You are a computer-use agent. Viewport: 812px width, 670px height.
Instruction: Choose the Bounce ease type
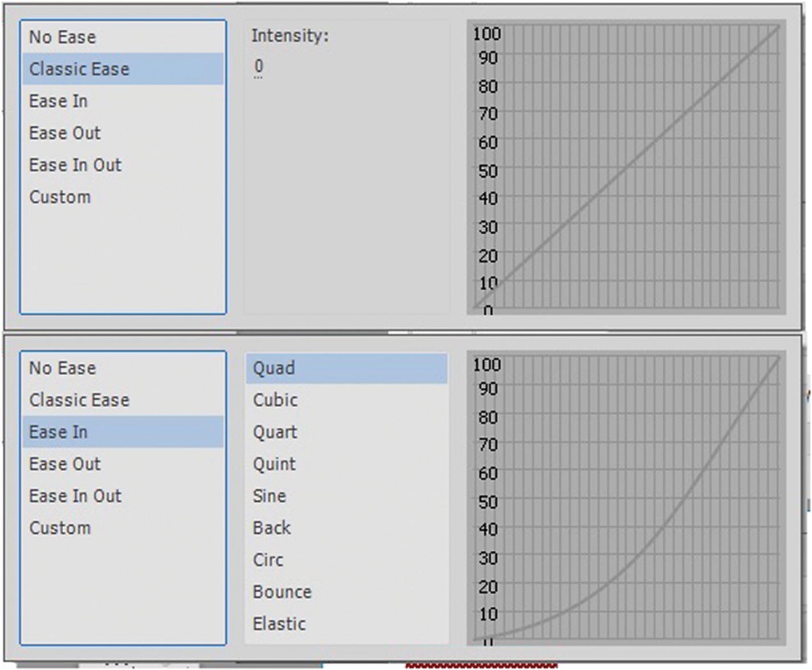tap(282, 592)
